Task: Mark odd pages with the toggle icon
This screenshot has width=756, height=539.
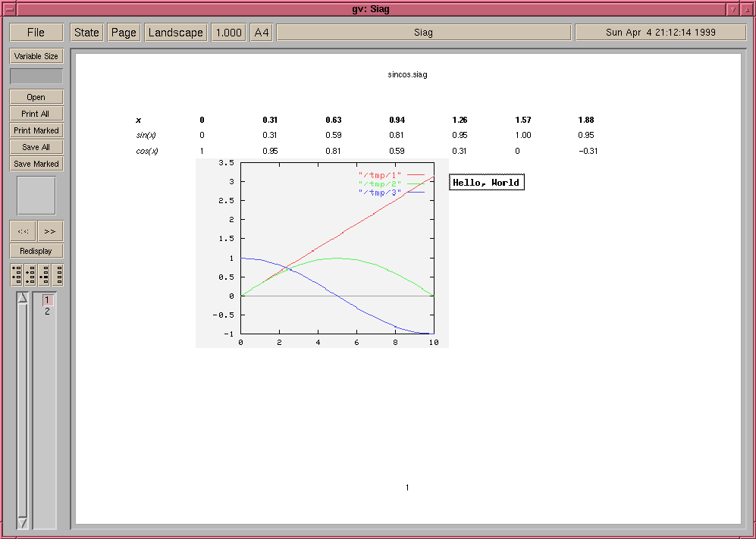Action: 17,274
